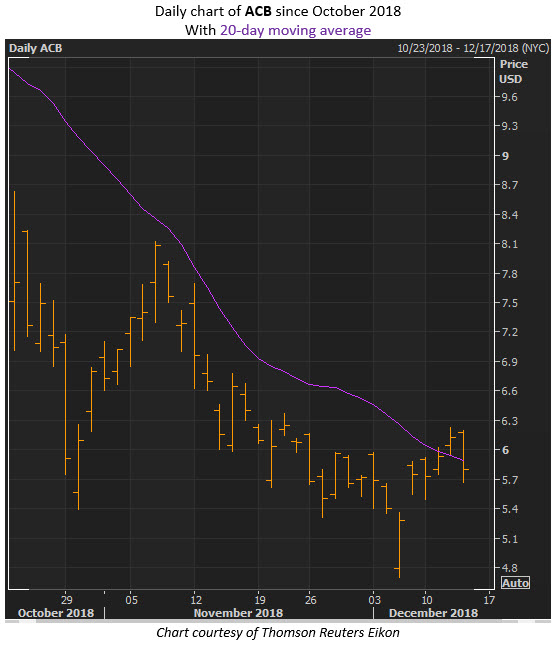Viewport: 556px width, 648px height.
Task: Click the date range 10/23/2018 - 12/17/2018 (NYC)
Action: [x=473, y=48]
